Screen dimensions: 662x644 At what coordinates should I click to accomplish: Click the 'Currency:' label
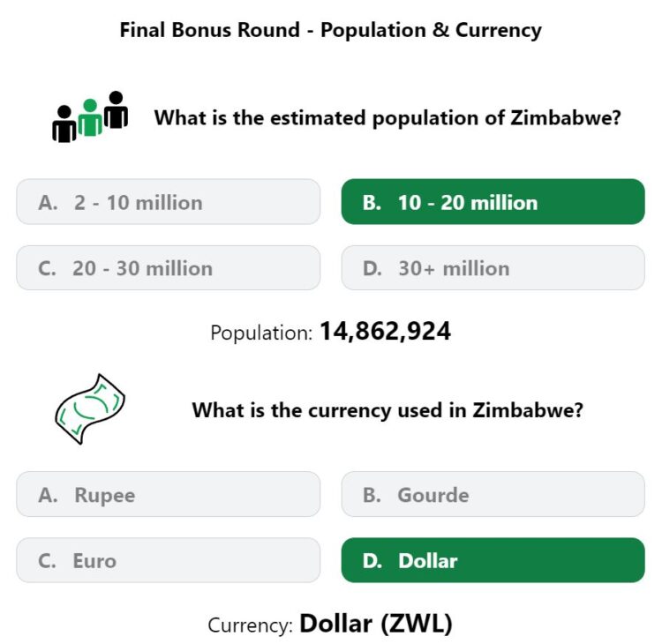251,625
